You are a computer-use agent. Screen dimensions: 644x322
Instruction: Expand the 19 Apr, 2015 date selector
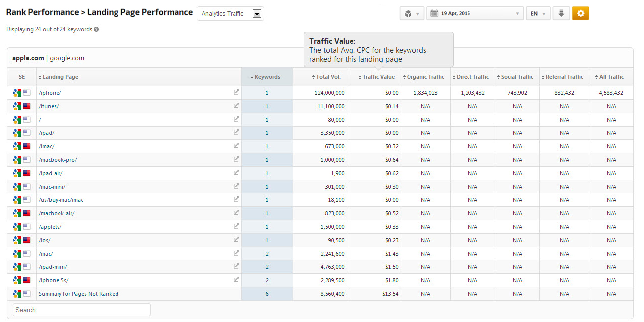point(475,14)
